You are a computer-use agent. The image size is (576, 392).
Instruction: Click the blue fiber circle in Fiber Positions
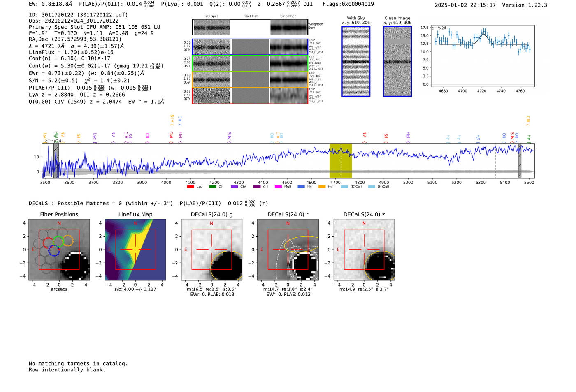coord(54,251)
